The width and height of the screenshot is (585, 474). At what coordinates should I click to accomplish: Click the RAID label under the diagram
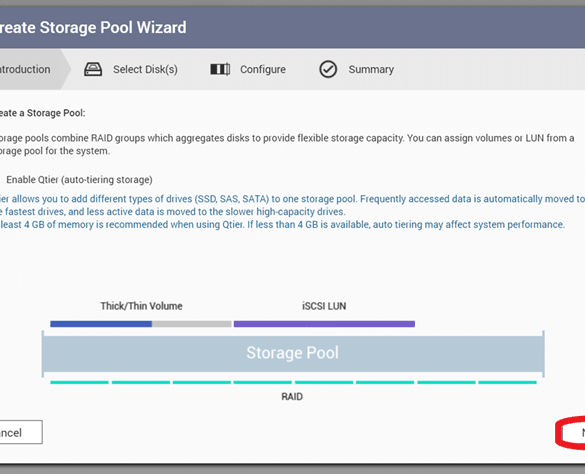[292, 396]
